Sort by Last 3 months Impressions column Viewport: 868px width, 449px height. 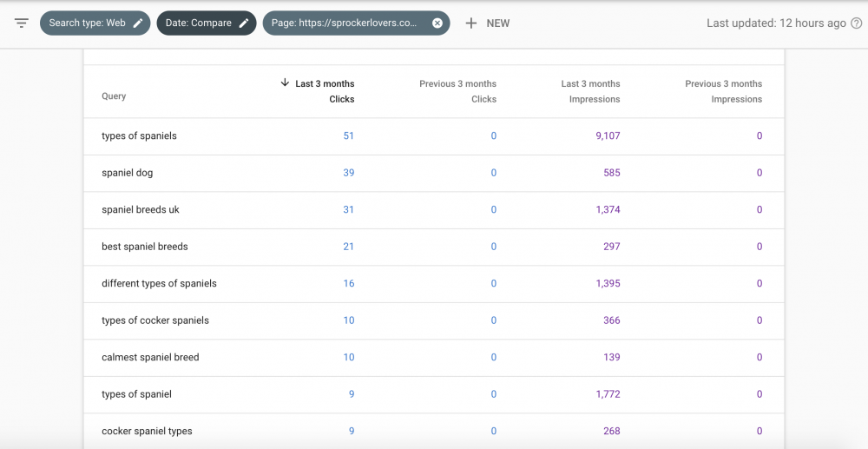tap(590, 91)
